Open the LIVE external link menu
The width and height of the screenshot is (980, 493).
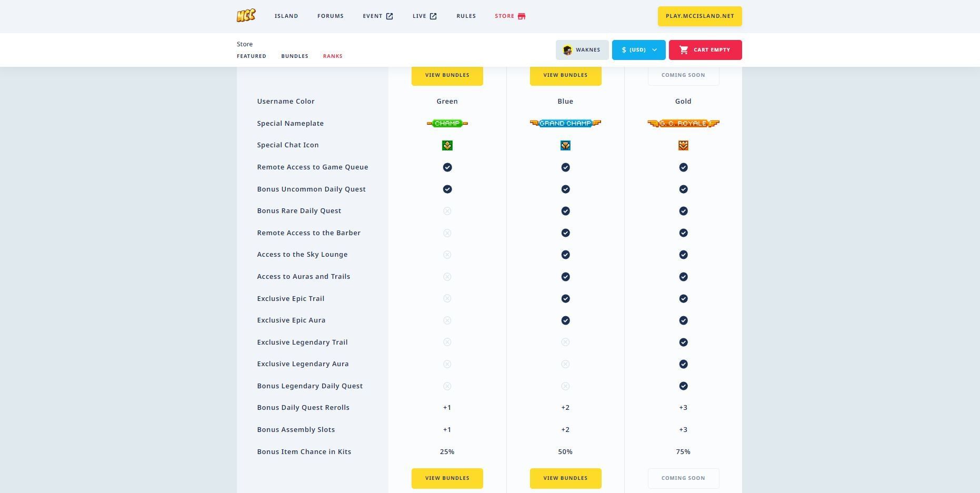pyautogui.click(x=424, y=16)
